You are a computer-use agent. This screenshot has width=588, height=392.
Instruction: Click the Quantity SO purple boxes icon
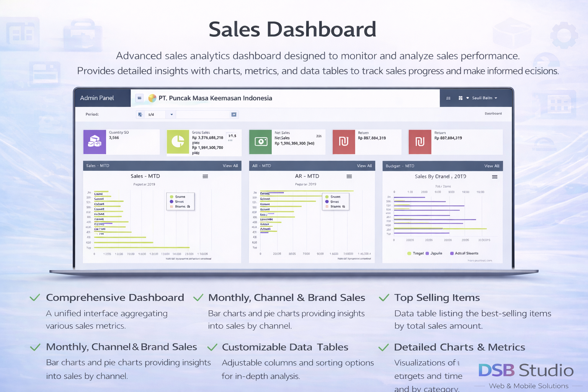pyautogui.click(x=95, y=142)
